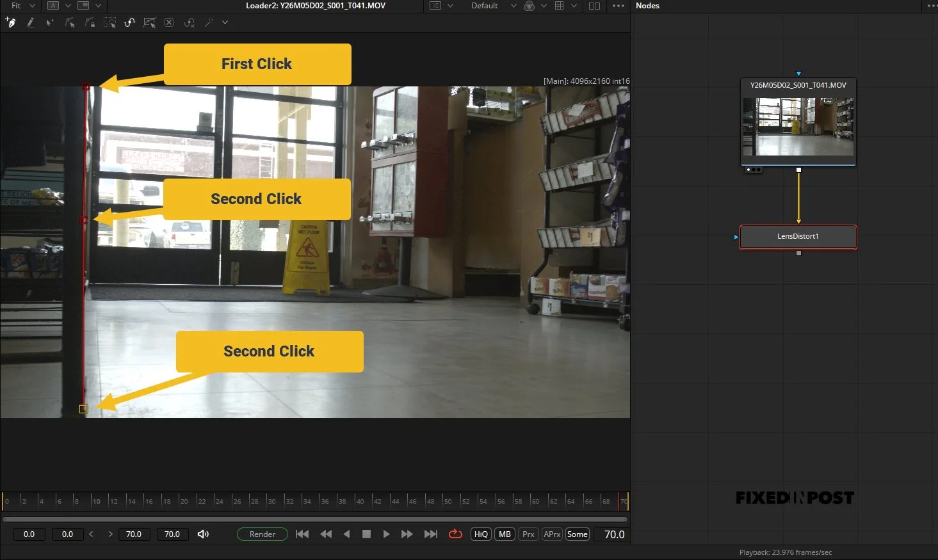
Task: Click the speaker audio mute icon
Action: click(x=203, y=534)
